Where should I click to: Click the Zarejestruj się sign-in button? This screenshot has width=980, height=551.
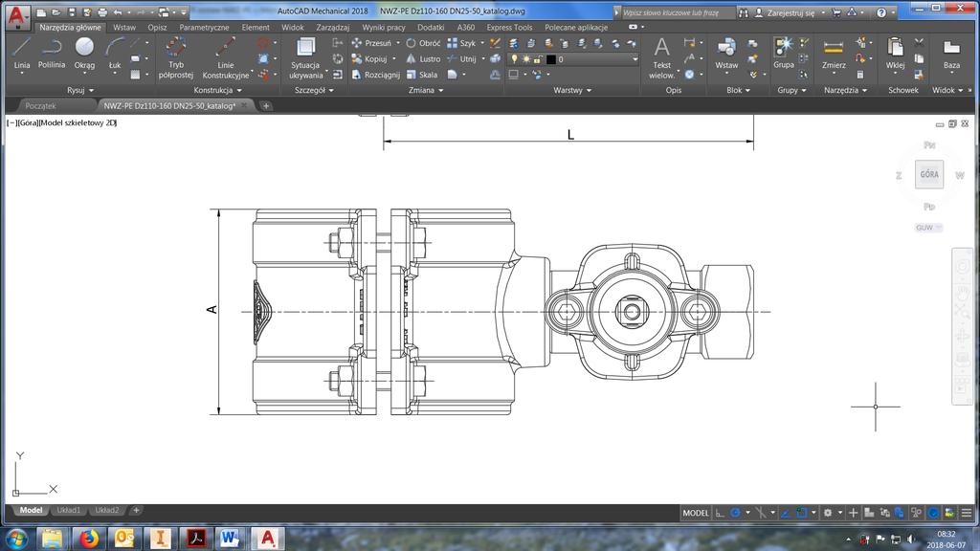pos(791,12)
